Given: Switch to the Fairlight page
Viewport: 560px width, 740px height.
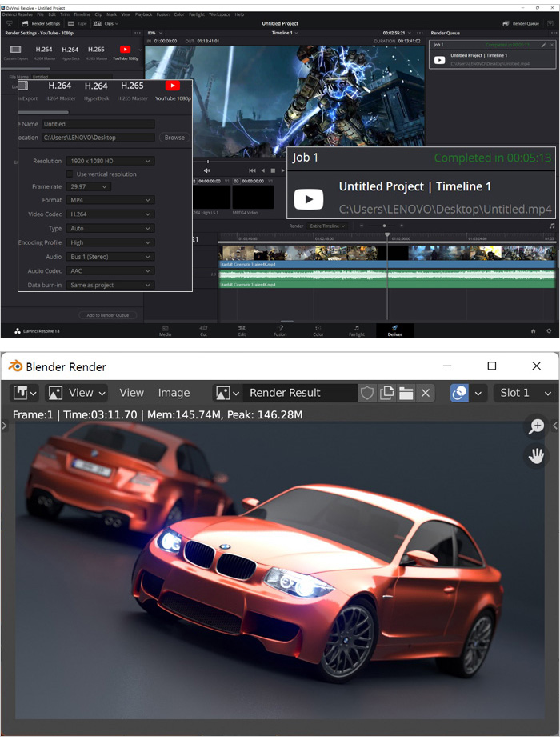Looking at the screenshot, I should coord(356,330).
